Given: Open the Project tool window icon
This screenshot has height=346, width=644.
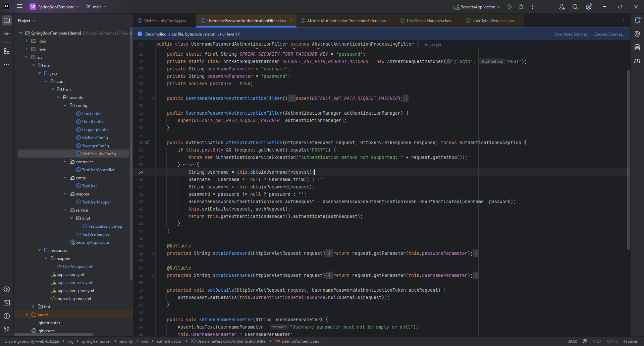Looking at the screenshot, I should 7,20.
